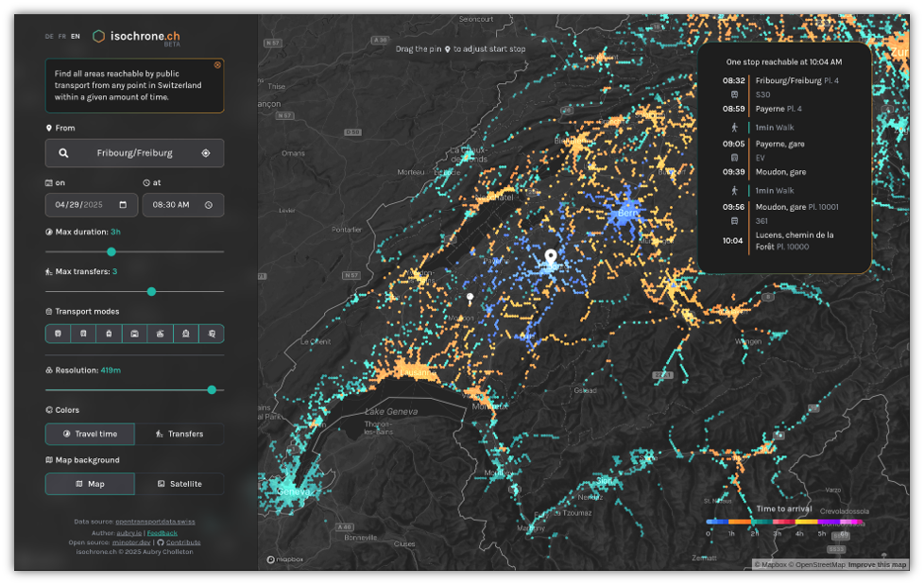Image resolution: width=924 pixels, height=585 pixels.
Task: Open the date picker calendar icon
Action: click(x=123, y=205)
